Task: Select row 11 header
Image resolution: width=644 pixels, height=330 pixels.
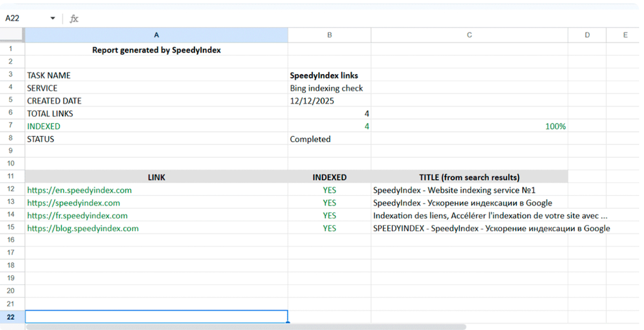Action: coord(12,177)
